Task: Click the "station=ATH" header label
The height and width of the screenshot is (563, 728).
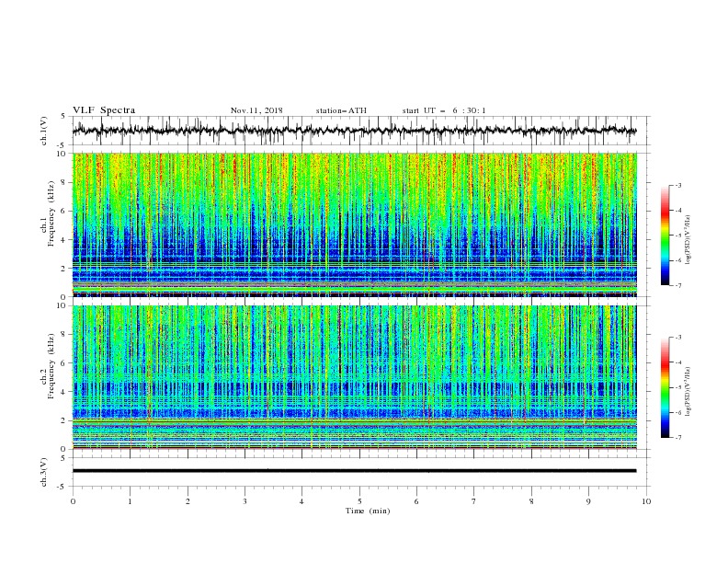Action: pyautogui.click(x=341, y=110)
